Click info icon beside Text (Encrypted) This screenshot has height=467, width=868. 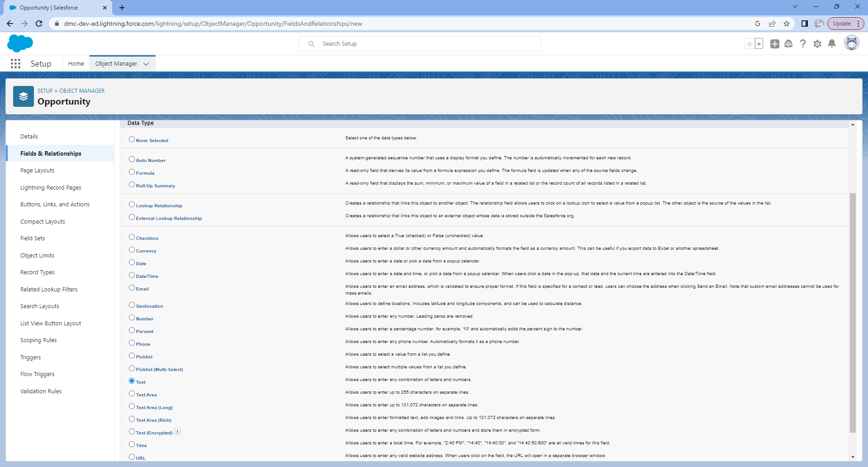pos(178,431)
